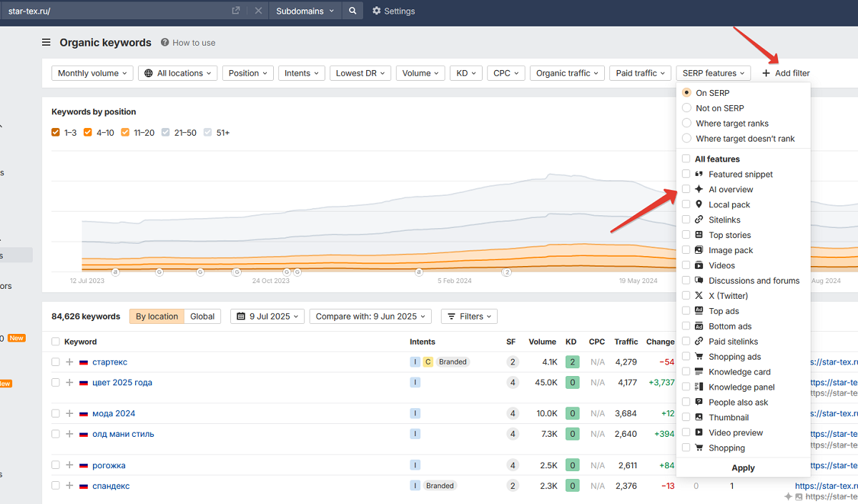Open the URL in new tab icon
The image size is (858, 504).
click(x=236, y=11)
